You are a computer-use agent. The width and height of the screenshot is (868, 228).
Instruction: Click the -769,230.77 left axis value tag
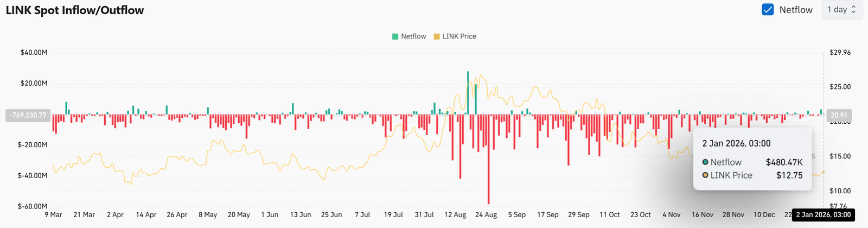(28, 116)
